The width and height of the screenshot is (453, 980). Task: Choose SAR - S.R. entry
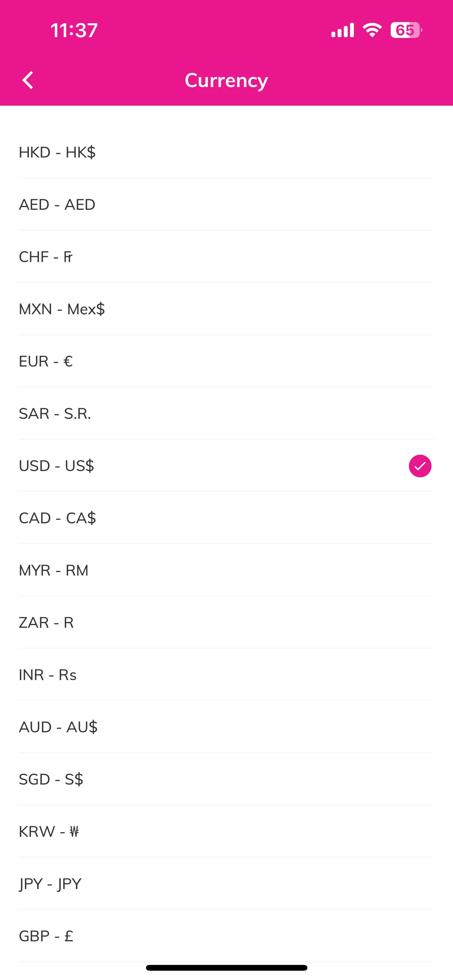click(x=226, y=413)
